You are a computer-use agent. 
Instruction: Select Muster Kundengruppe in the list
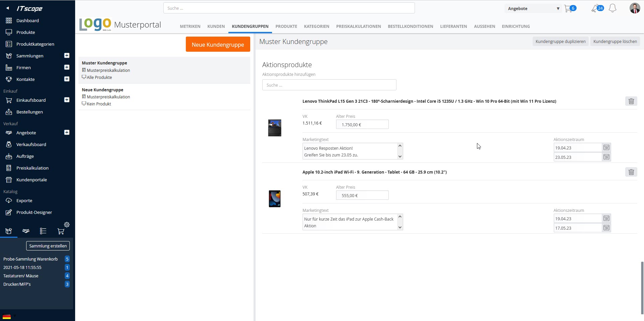point(164,70)
